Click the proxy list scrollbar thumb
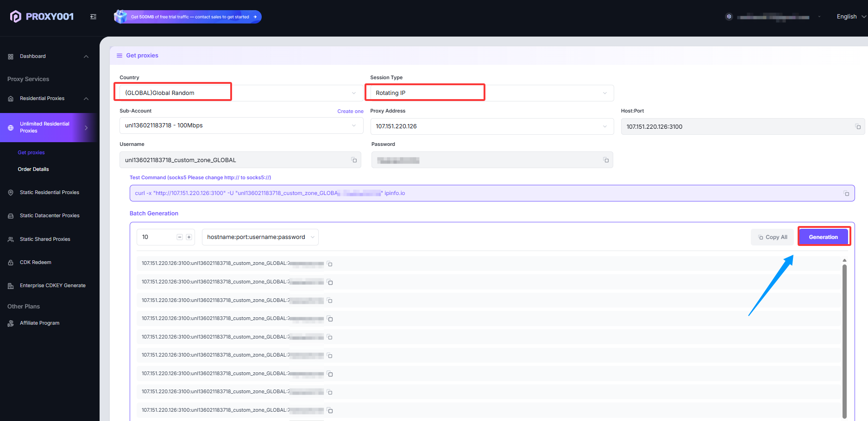Viewport: 868px width, 421px height. [x=844, y=341]
